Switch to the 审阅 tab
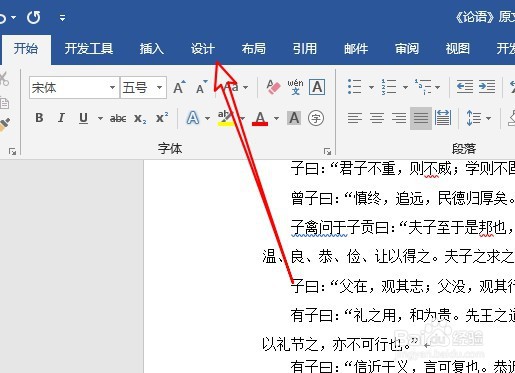This screenshot has width=515, height=373. [407, 49]
